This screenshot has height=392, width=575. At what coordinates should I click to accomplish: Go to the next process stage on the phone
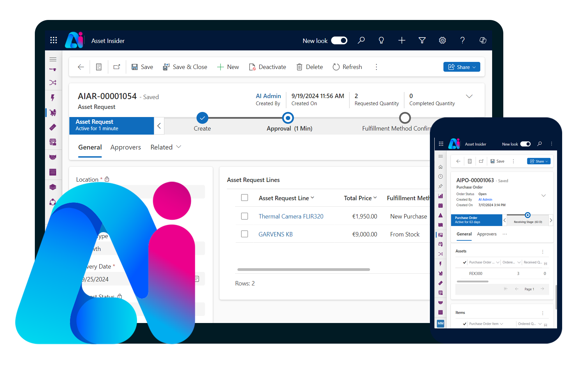(x=551, y=220)
